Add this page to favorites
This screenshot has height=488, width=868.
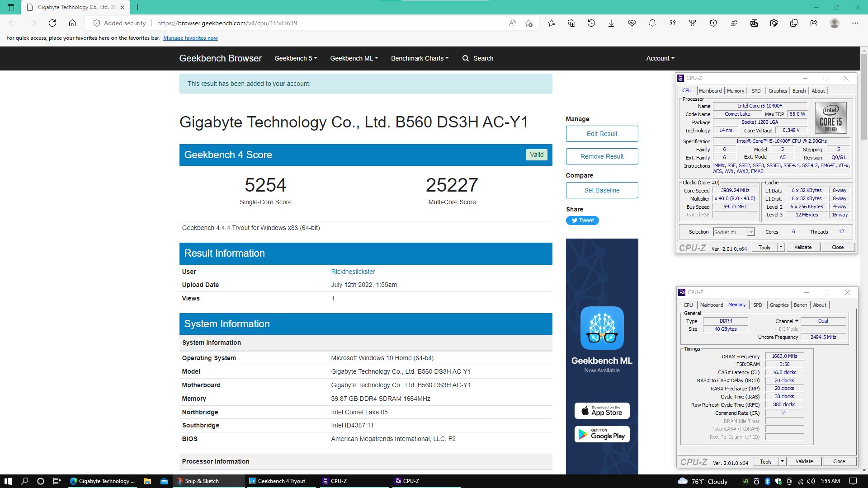(528, 23)
